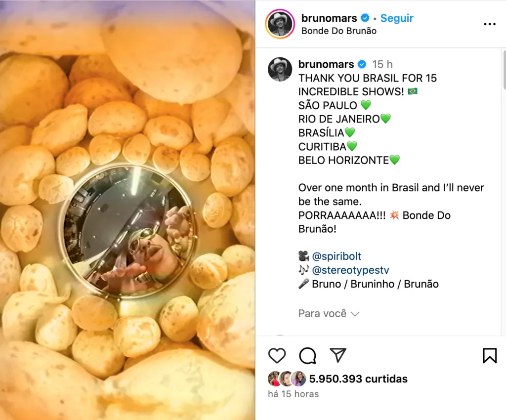Open comments with the speech bubble icon
The width and height of the screenshot is (506, 420).
[x=307, y=355]
